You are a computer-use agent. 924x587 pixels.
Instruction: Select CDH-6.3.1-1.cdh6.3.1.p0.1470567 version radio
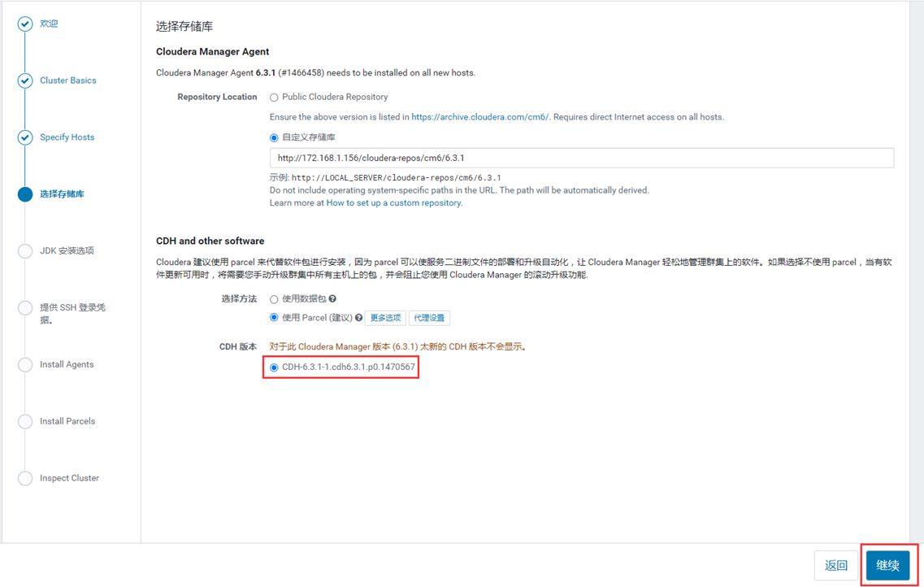274,367
